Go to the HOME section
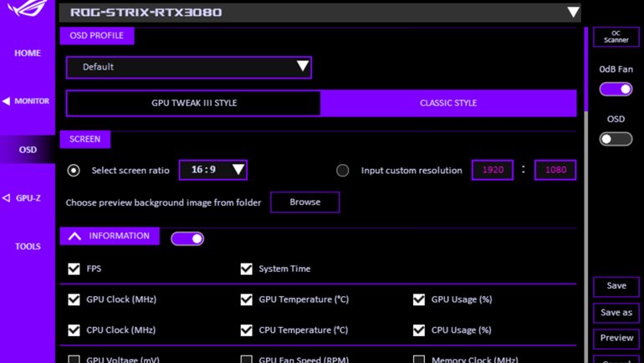 coord(28,53)
